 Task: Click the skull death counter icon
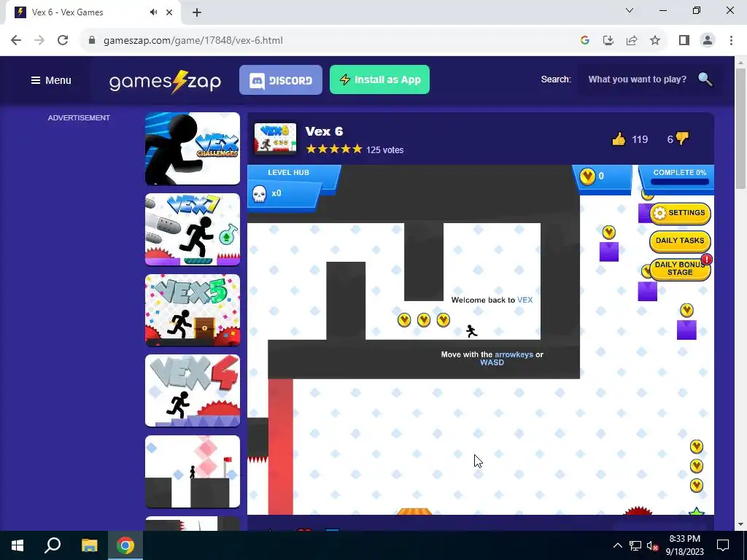pos(259,193)
